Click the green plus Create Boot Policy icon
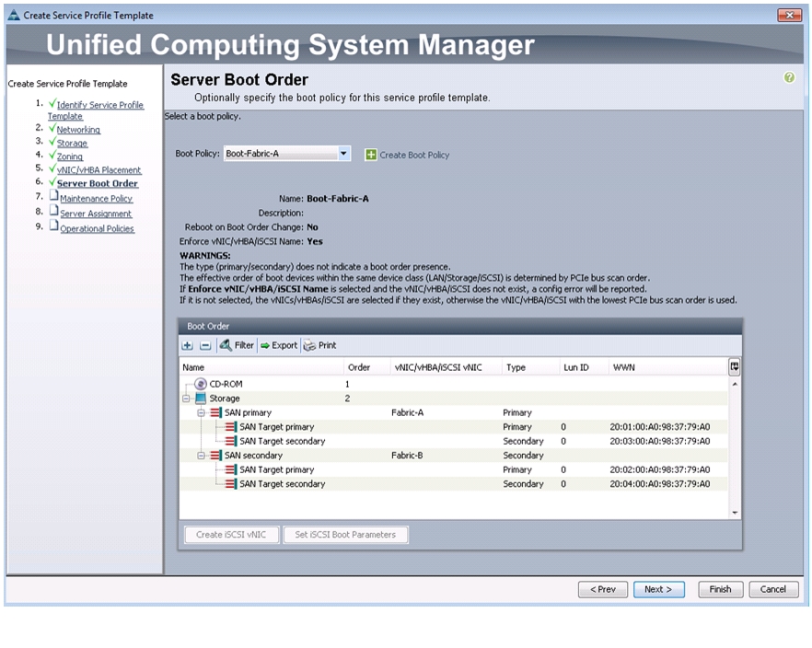Image resolution: width=812 pixels, height=648 pixels. 371,155
